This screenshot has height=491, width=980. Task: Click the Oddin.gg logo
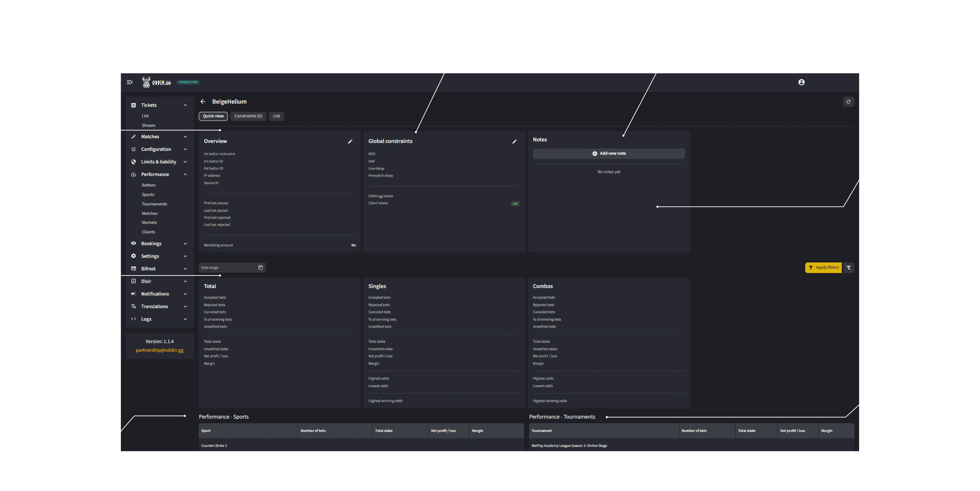click(x=156, y=82)
